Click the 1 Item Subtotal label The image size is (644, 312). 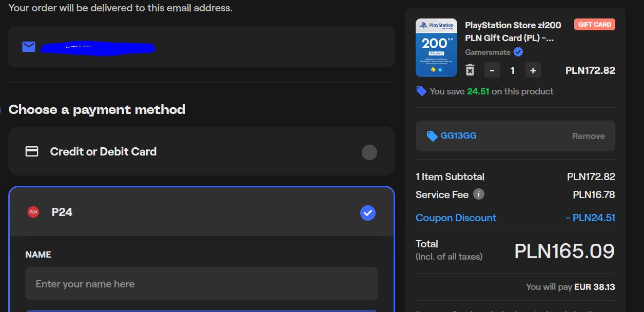[450, 177]
